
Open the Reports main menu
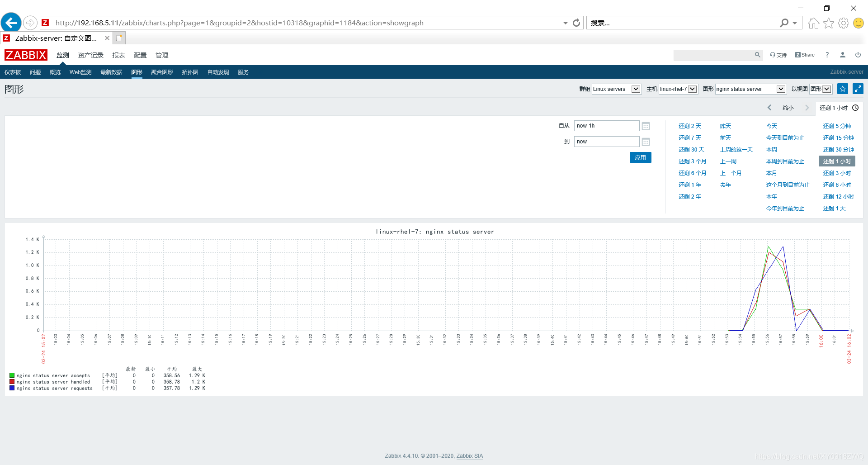point(118,55)
